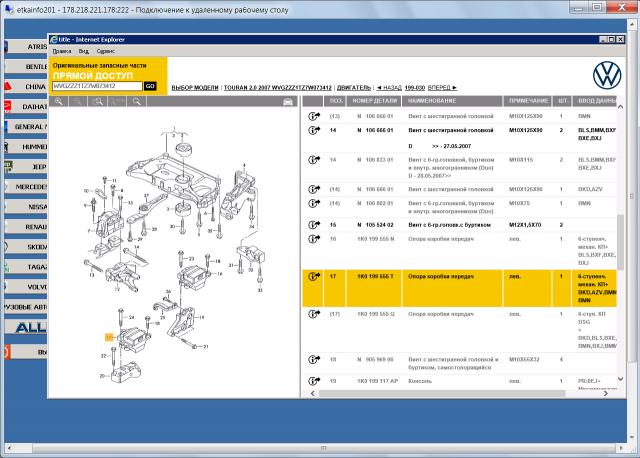
Task: Click the remote desktop connection title icon
Action: tap(9, 9)
